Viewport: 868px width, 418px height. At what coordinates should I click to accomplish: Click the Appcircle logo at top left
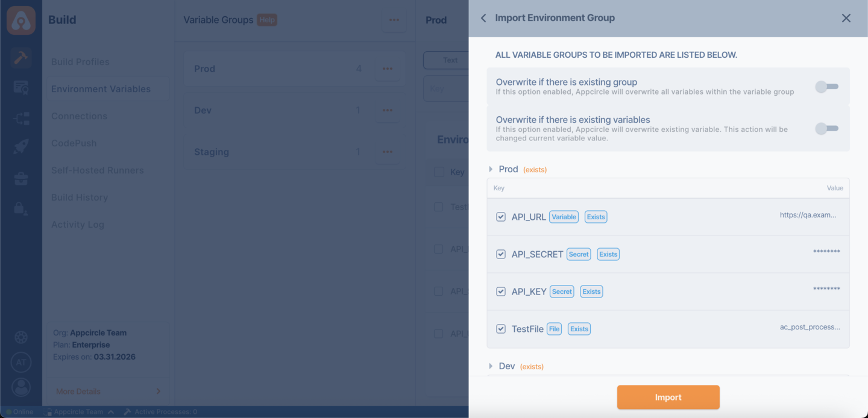(x=21, y=20)
